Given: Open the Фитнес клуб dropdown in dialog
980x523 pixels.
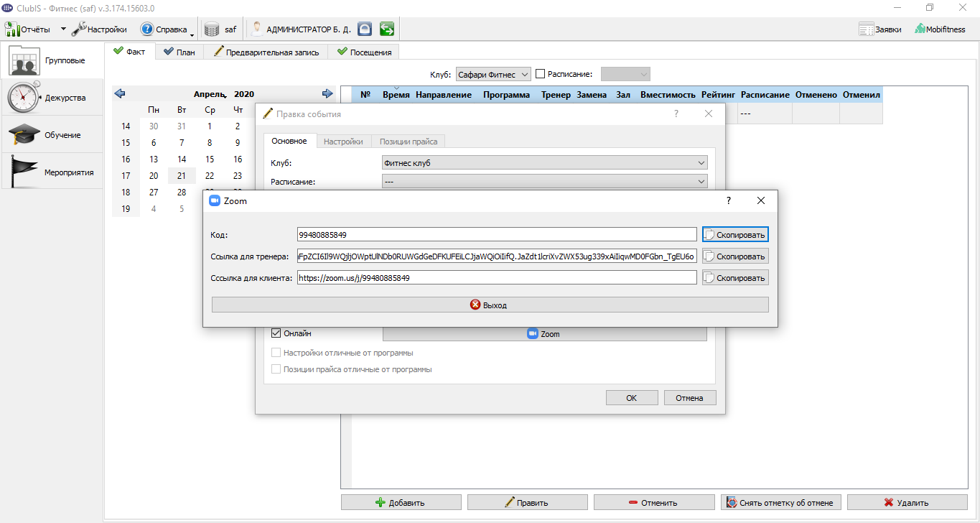Looking at the screenshot, I should [x=545, y=163].
